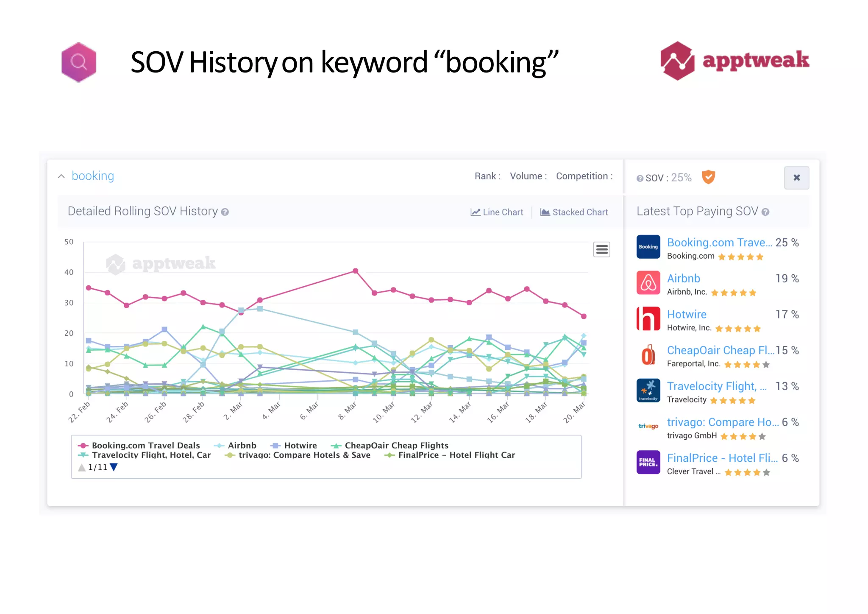The image size is (868, 614).
Task: Click the SOV help question icon
Action: [x=640, y=179]
